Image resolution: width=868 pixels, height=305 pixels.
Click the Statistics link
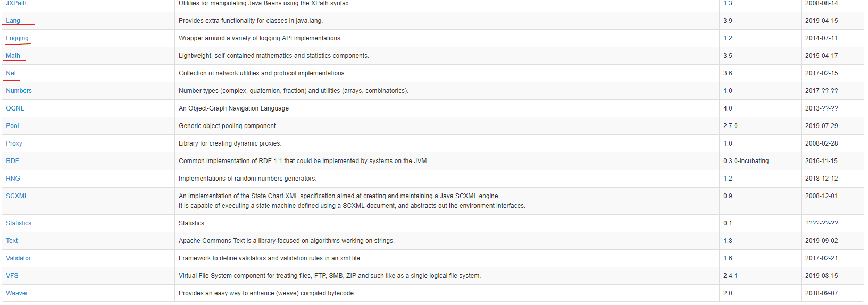click(19, 223)
